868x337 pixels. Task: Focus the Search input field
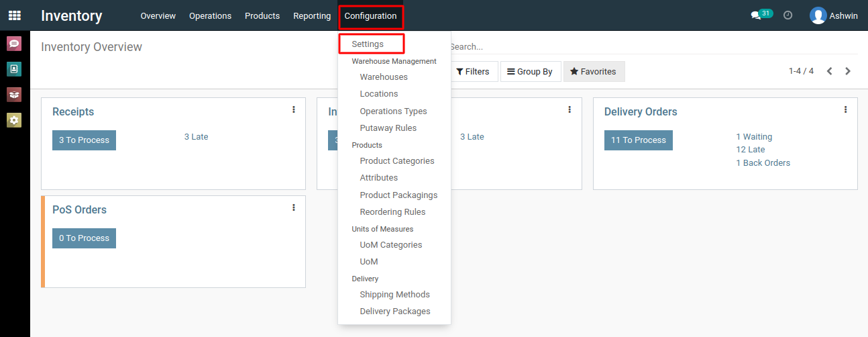(653, 47)
